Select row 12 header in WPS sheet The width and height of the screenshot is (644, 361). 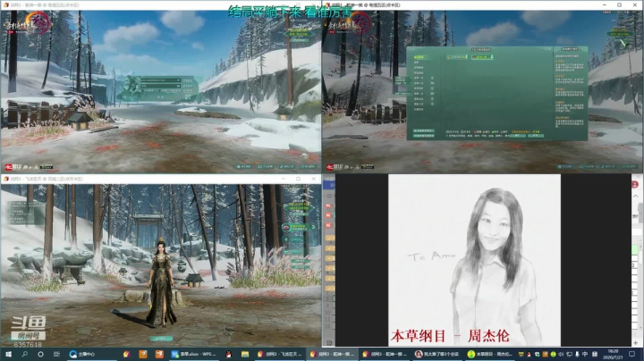327,326
